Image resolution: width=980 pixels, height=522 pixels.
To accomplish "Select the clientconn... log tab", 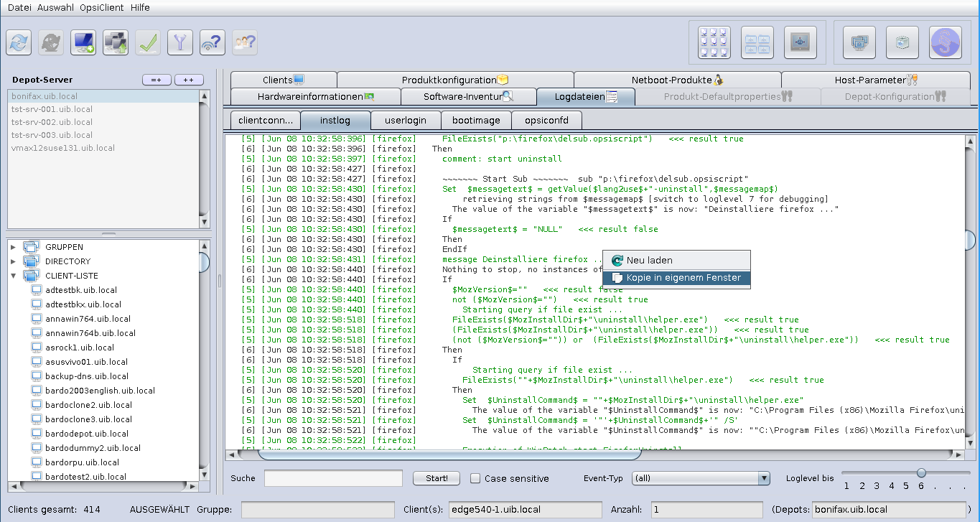I will (x=265, y=120).
